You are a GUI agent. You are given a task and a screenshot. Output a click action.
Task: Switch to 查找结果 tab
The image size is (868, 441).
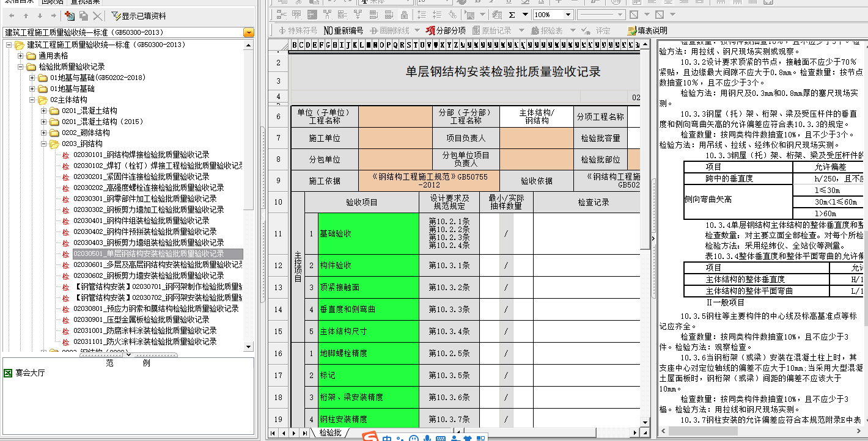(85, 2)
